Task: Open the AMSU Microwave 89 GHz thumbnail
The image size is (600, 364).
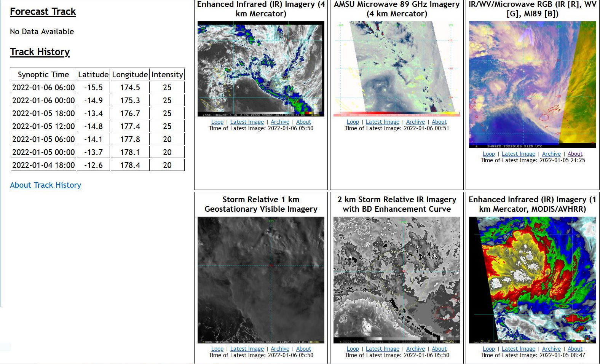Action: pyautogui.click(x=397, y=69)
